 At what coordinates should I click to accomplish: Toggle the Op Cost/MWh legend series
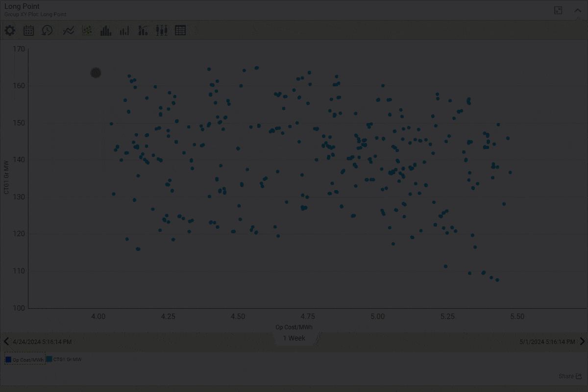25,359
